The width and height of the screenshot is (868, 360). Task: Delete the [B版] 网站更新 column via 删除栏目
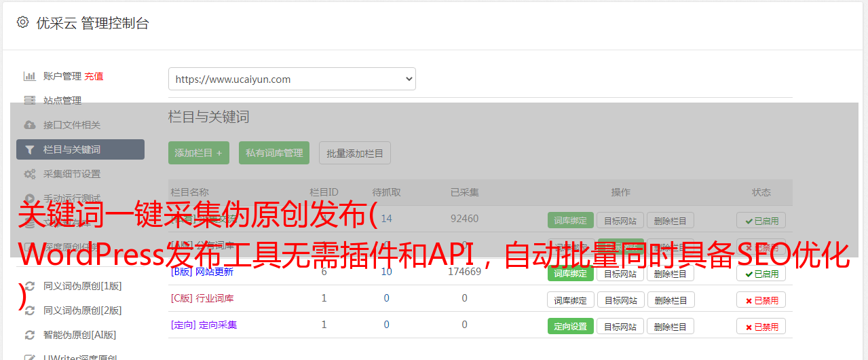coord(670,273)
